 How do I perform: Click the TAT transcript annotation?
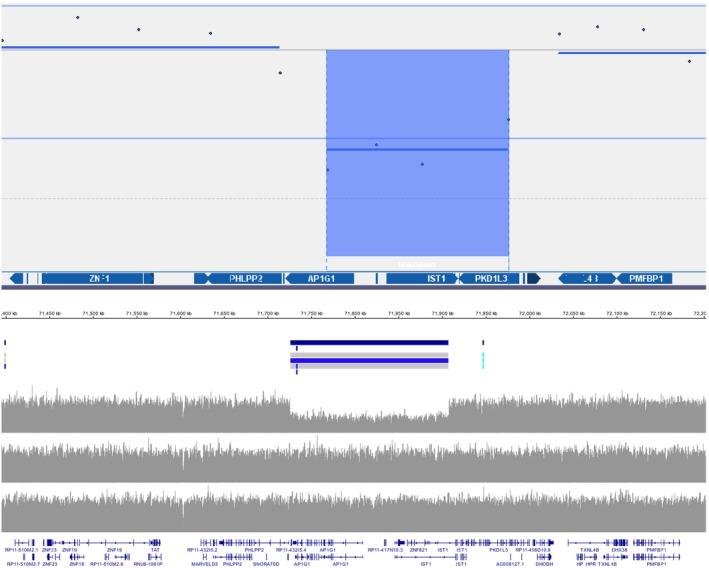pos(155,549)
